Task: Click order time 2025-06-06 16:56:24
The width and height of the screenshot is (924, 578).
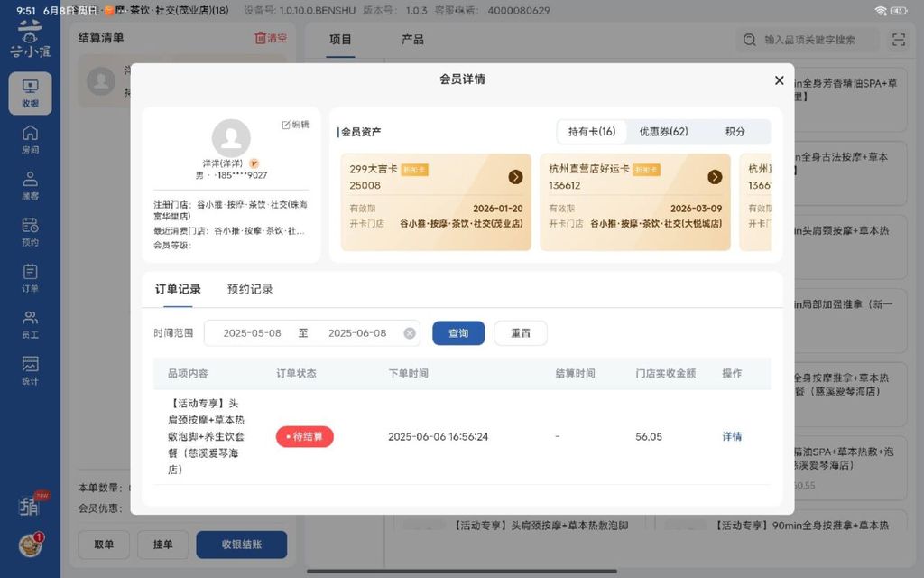Action: click(x=438, y=436)
